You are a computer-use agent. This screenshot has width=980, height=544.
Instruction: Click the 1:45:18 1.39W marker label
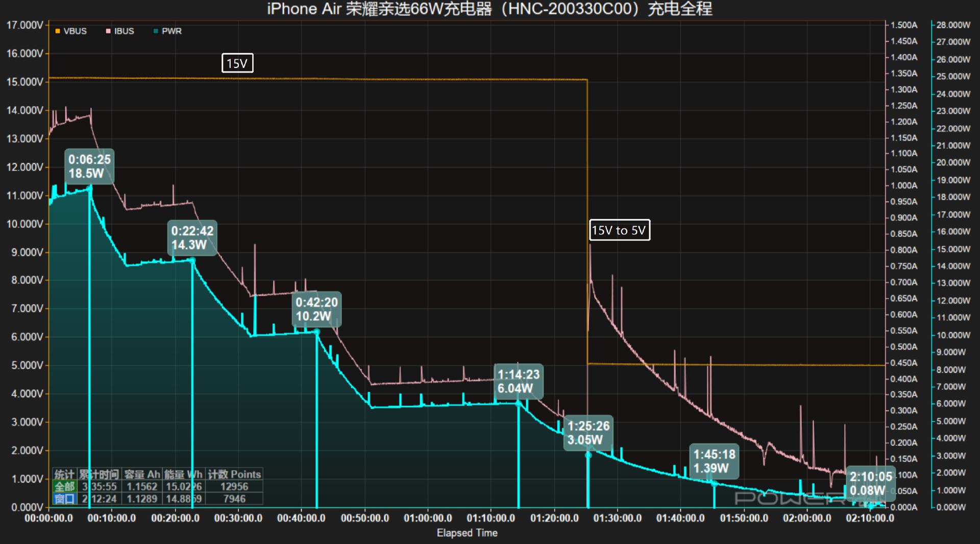point(714,461)
